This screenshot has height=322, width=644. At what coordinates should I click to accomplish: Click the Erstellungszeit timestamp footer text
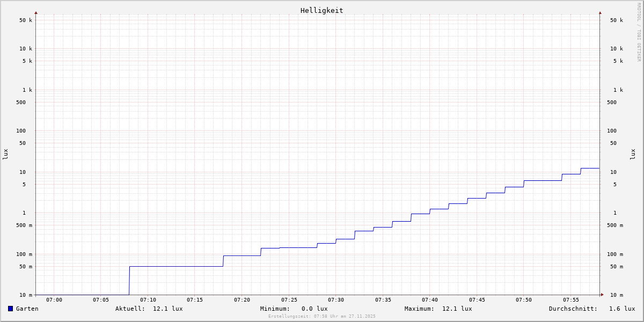pyautogui.click(x=321, y=317)
